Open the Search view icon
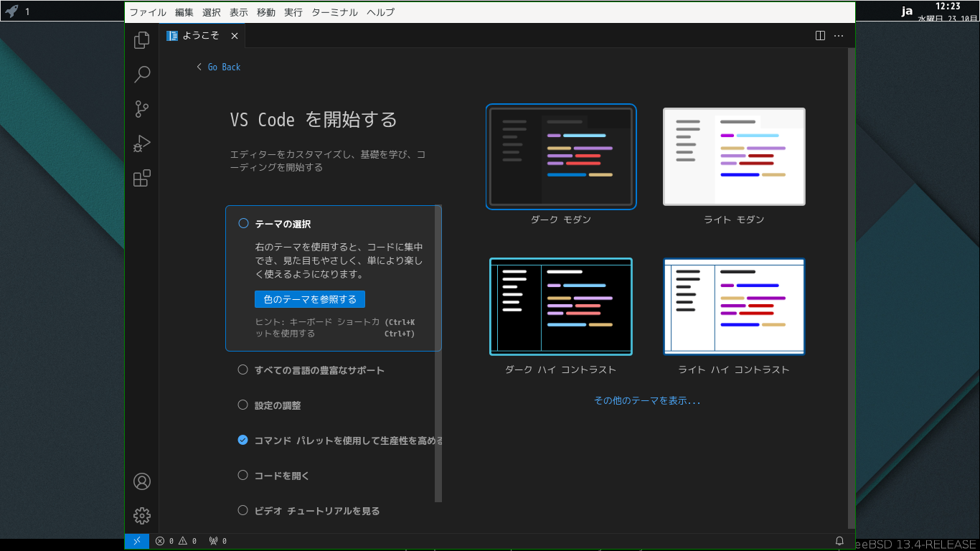 (142, 74)
